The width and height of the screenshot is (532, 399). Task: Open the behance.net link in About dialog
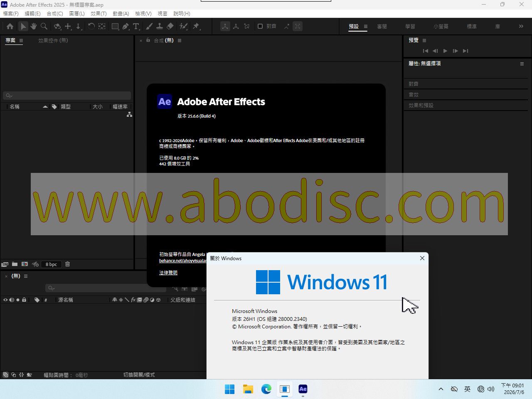pyautogui.click(x=183, y=261)
